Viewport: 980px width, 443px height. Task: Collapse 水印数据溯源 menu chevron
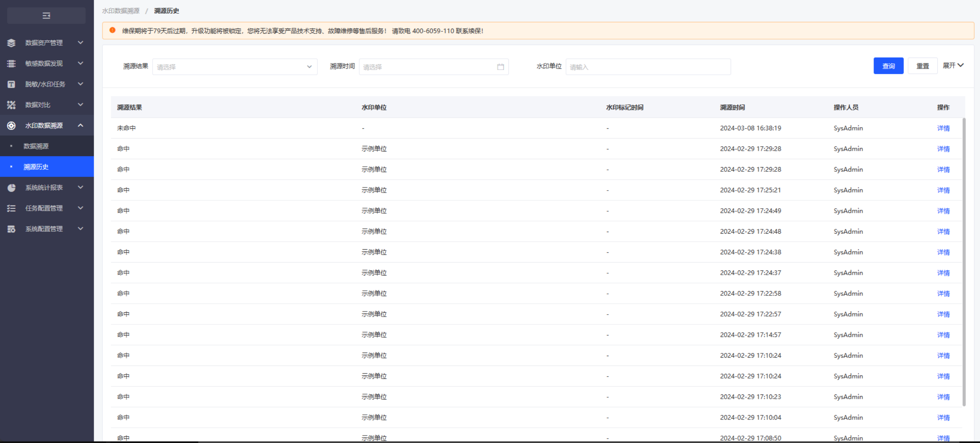point(80,126)
